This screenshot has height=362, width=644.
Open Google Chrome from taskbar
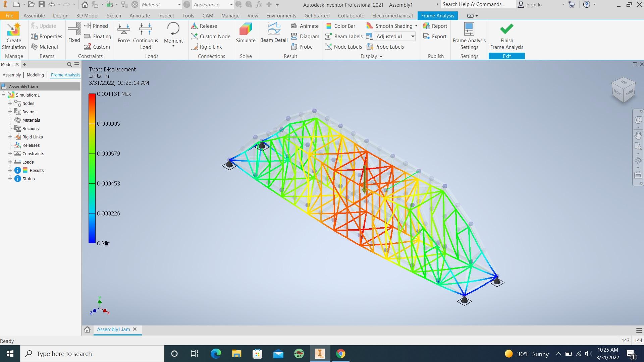(340, 354)
